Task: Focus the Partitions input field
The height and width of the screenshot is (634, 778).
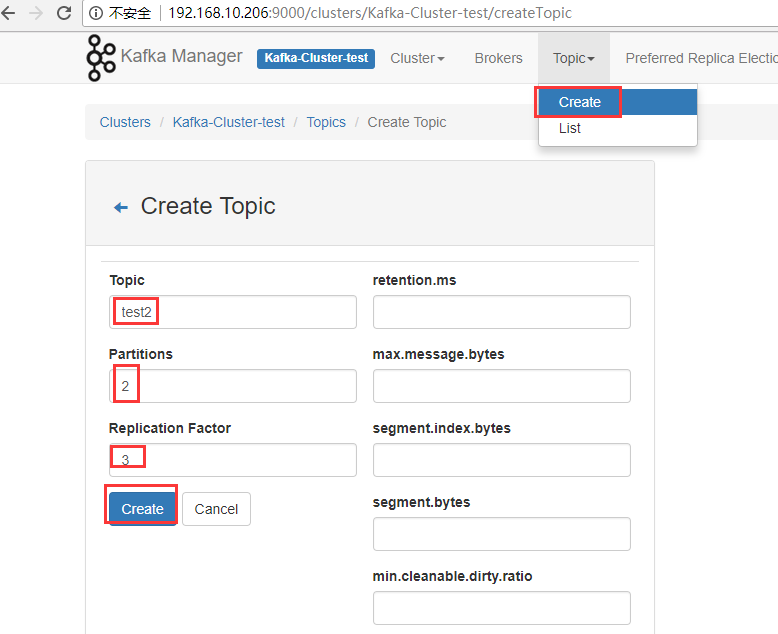Action: [233, 386]
